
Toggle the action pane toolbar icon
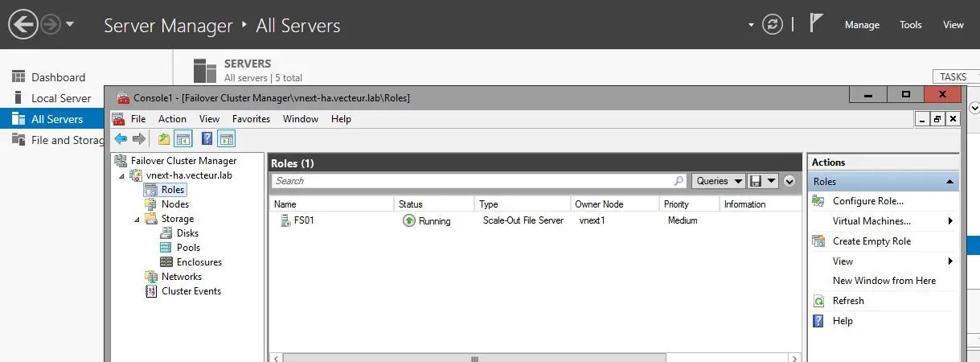pyautogui.click(x=227, y=139)
